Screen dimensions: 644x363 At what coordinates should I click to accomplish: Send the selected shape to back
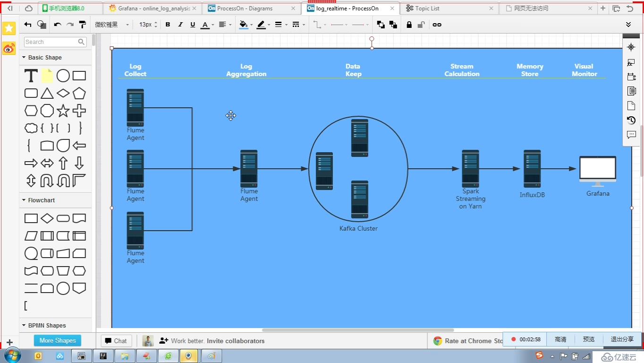click(x=393, y=25)
